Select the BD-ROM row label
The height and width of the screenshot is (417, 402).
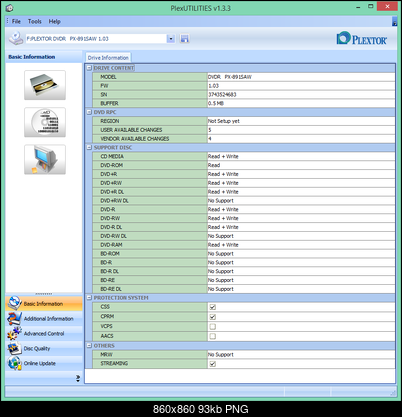(x=110, y=254)
